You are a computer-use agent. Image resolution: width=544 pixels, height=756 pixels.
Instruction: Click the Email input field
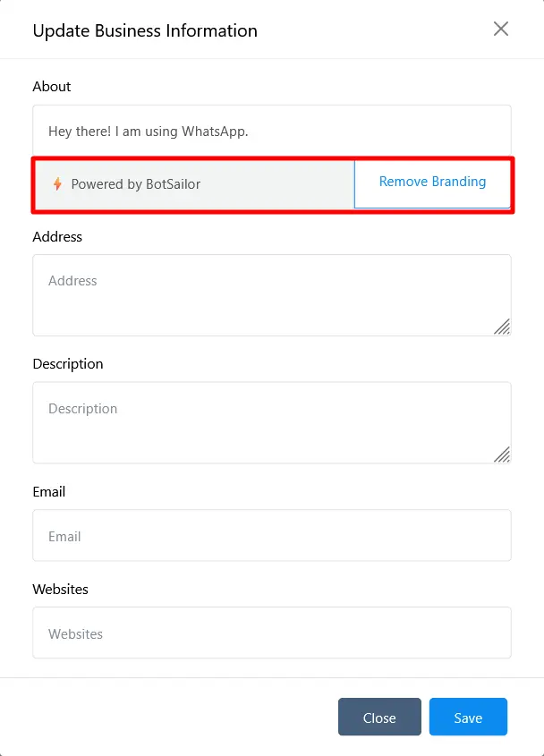pos(271,536)
